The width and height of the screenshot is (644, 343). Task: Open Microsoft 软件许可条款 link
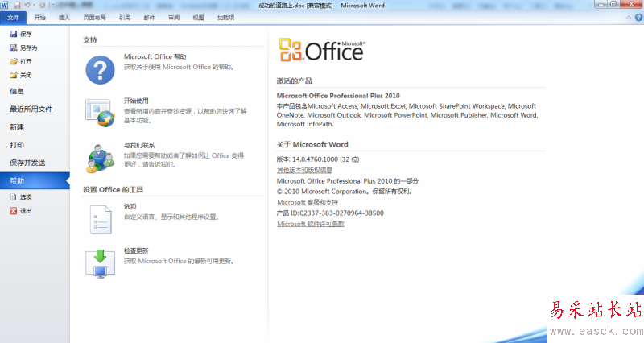click(311, 224)
